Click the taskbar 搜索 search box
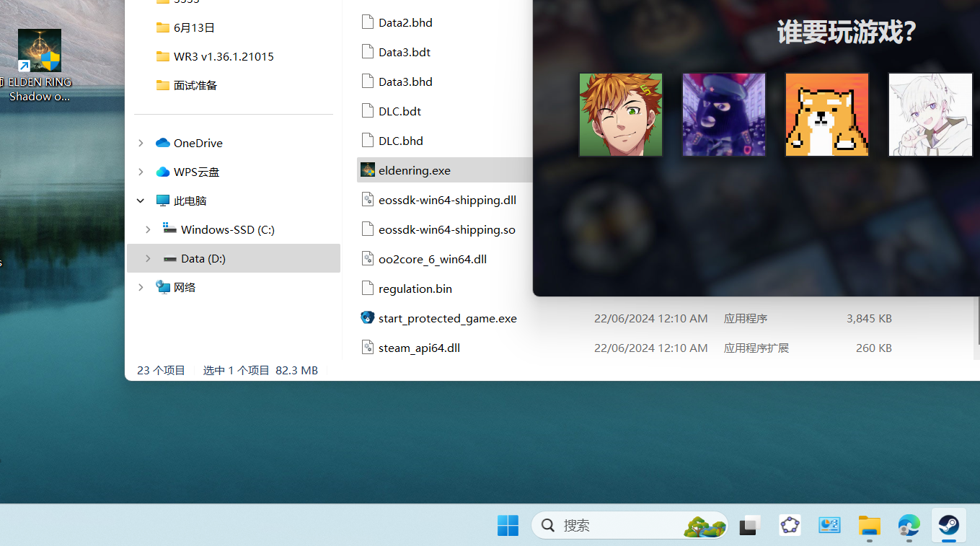 tap(620, 525)
